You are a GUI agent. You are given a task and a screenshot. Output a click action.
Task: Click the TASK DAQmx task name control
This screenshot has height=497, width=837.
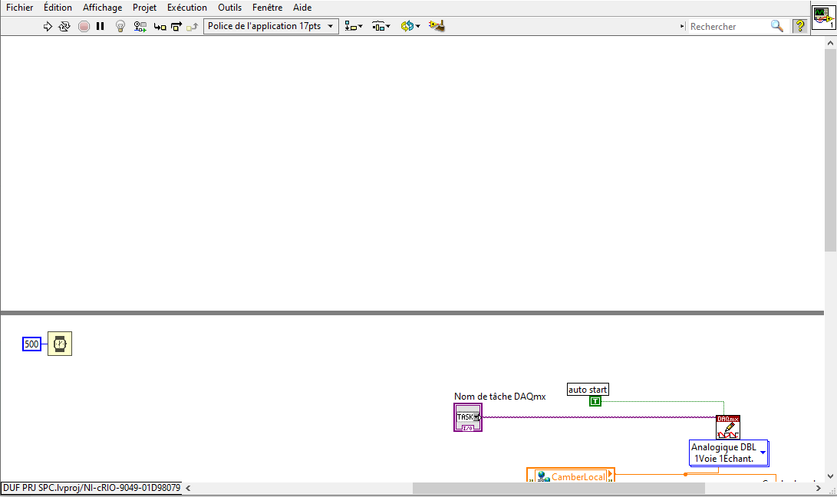tap(468, 417)
